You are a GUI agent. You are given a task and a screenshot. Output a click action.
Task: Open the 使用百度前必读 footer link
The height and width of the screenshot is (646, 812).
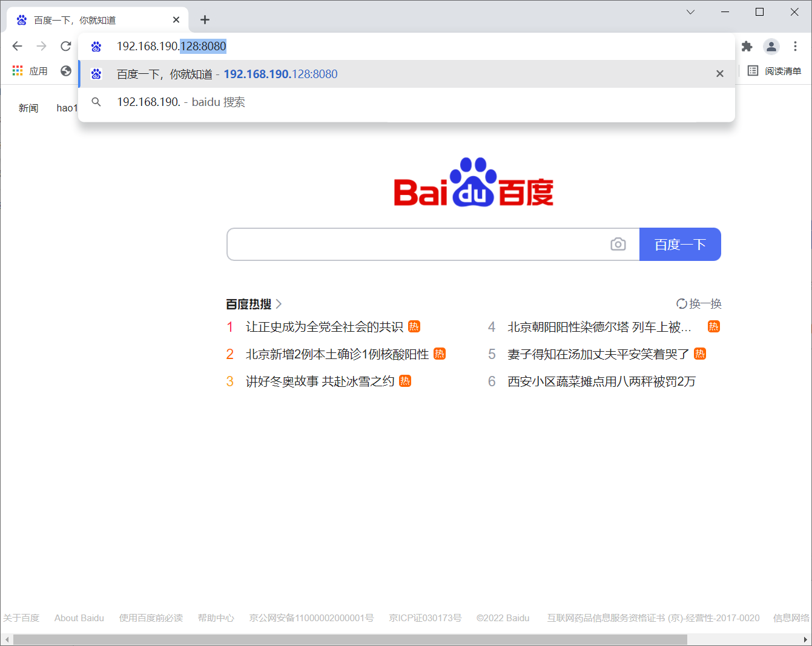pyautogui.click(x=151, y=618)
